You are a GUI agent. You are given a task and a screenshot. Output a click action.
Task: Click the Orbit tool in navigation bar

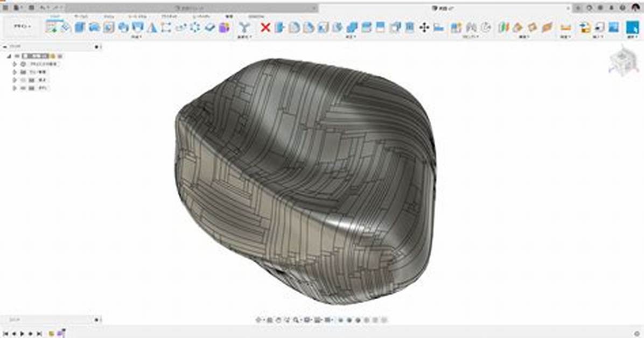pyautogui.click(x=259, y=320)
